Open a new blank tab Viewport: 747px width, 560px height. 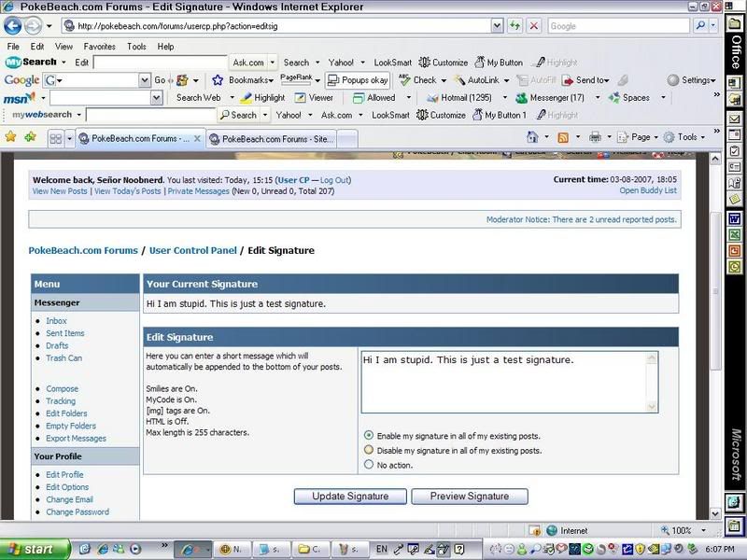click(347, 139)
